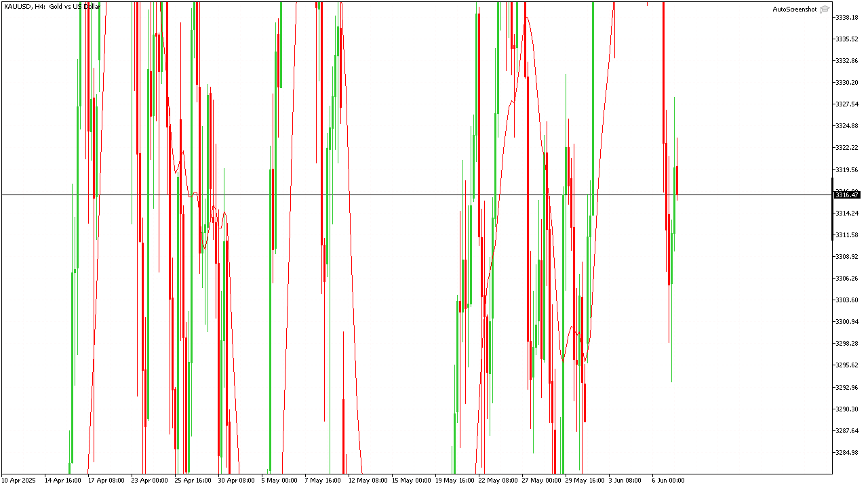Click the 3295.62 price axis label
The height and width of the screenshot is (488, 868).
click(847, 365)
